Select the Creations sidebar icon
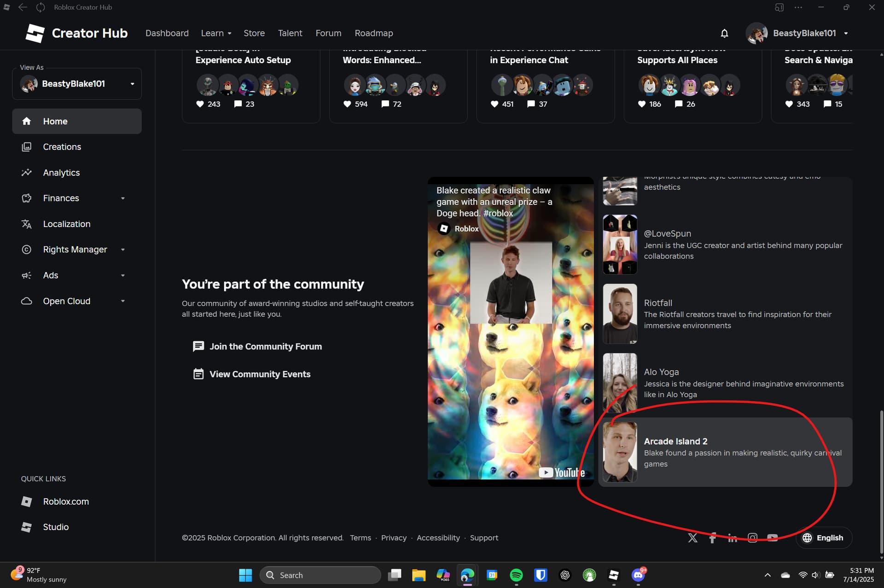The width and height of the screenshot is (884, 588). (x=27, y=146)
